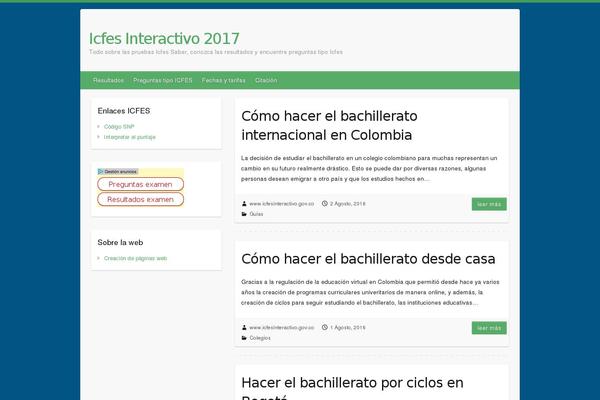The image size is (600, 400).
Task: Click the author icon of bachillerato internacional post
Action: coord(244,204)
